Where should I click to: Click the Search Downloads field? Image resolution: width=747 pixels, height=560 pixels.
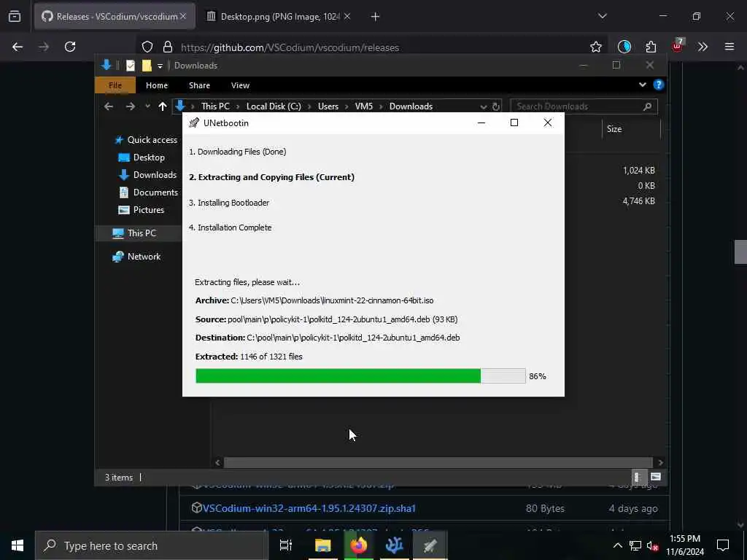[x=584, y=106]
